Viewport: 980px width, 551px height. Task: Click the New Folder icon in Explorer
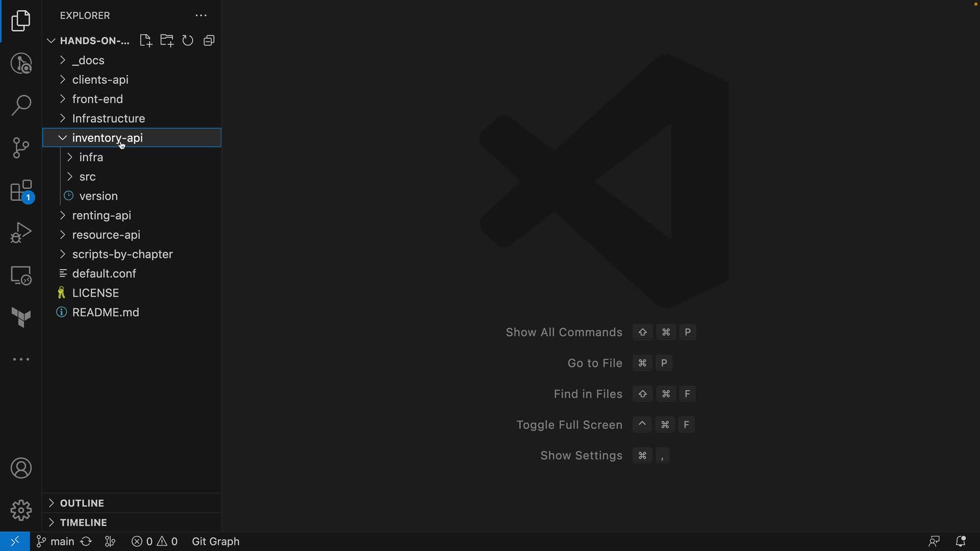[167, 41]
